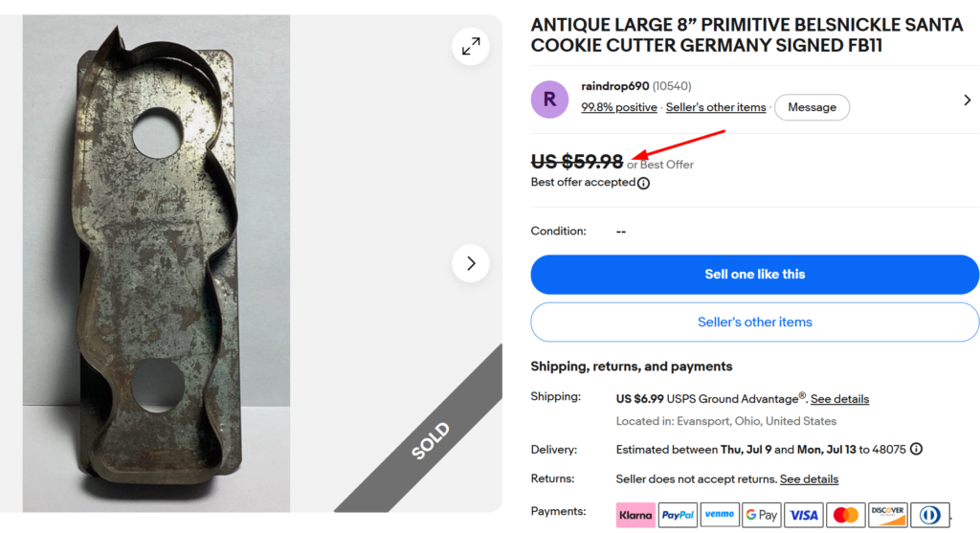Open seller details chevron arrow
The width and height of the screenshot is (980, 533).
click(967, 100)
